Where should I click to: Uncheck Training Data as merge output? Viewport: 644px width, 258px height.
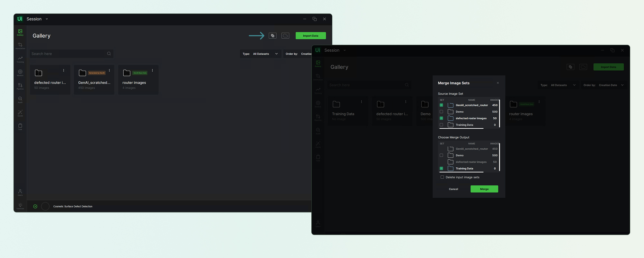[x=441, y=168]
